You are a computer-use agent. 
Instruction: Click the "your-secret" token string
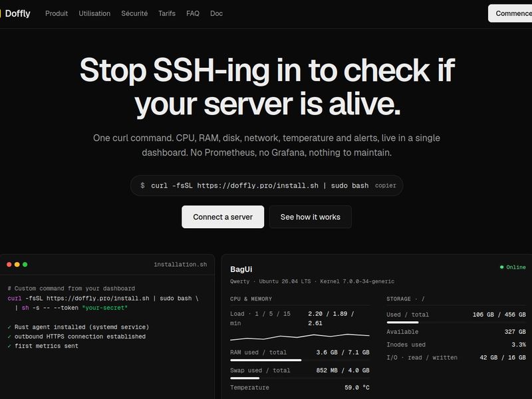[105, 308]
